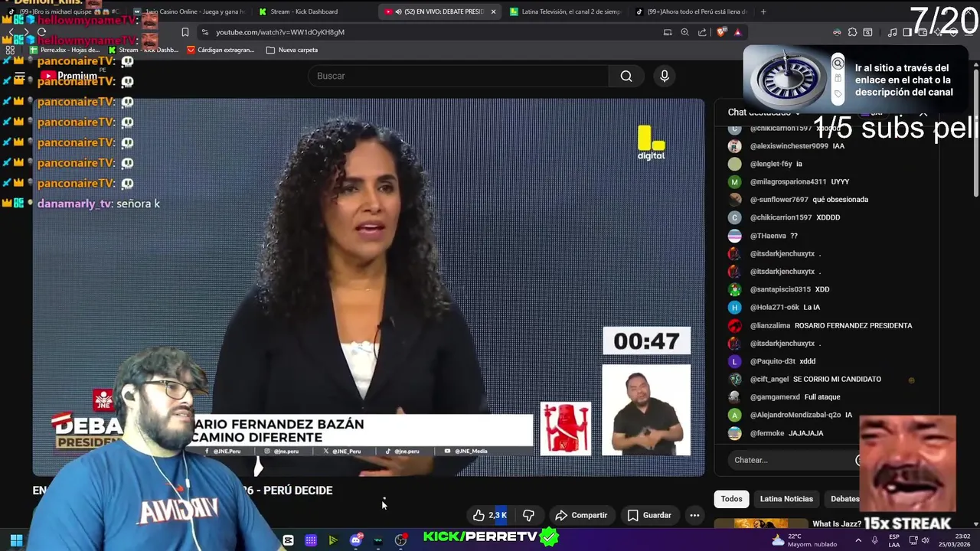This screenshot has height=551, width=980.
Task: Like the video with thumbs up
Action: pos(489,515)
